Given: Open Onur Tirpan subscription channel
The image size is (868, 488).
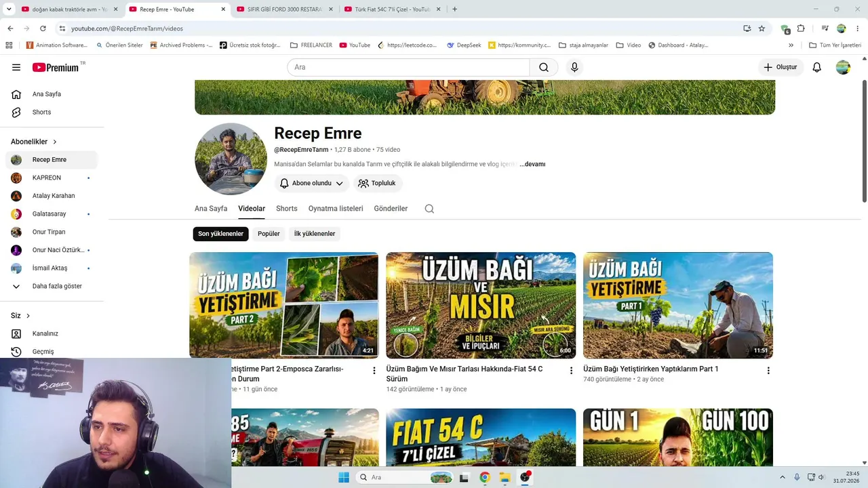Looking at the screenshot, I should pyautogui.click(x=52, y=232).
